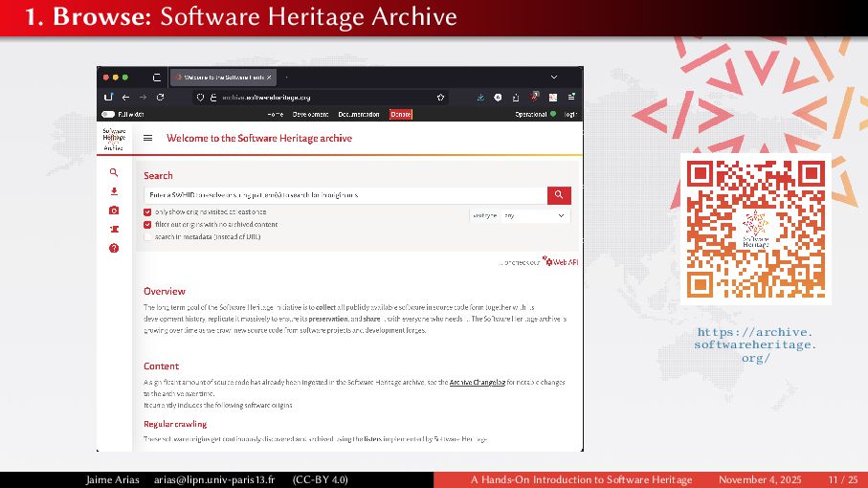The height and width of the screenshot is (488, 868).
Task: Uncheck only show origins visited at least once
Action: (147, 211)
